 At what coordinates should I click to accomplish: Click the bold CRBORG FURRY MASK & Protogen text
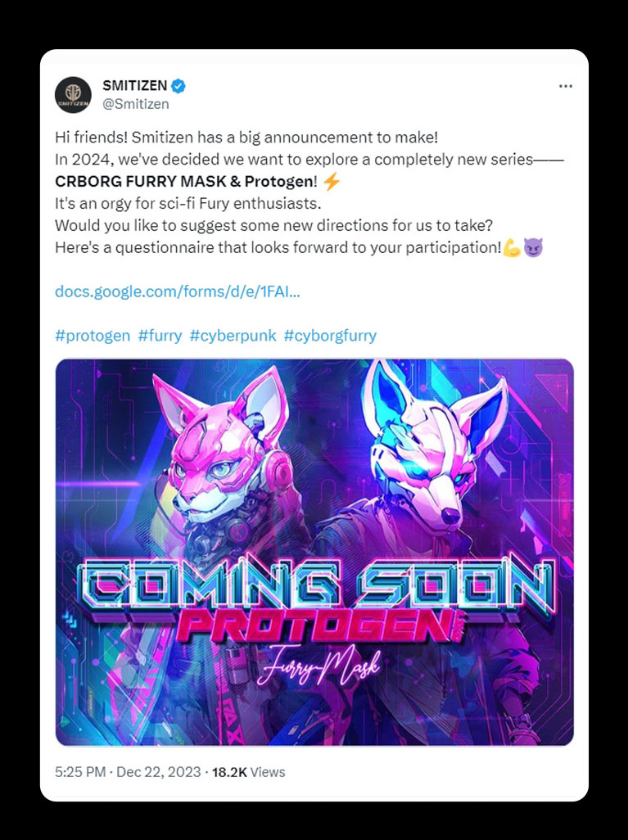tap(183, 182)
